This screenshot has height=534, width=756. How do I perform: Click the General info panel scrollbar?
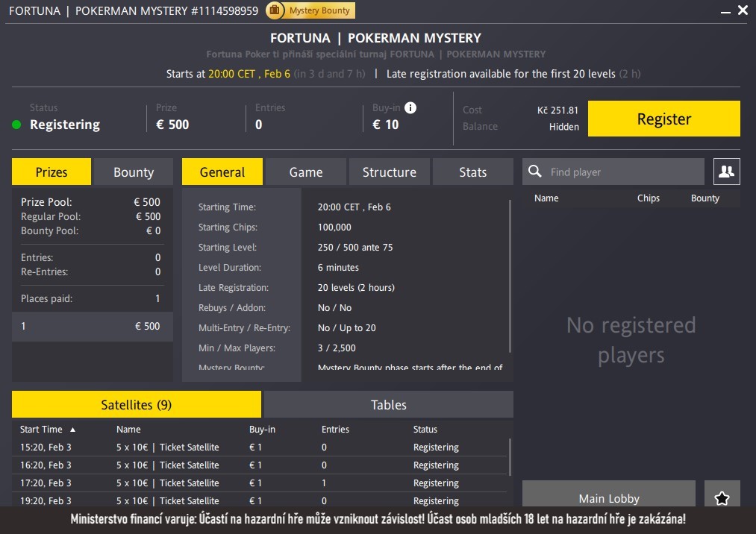(510, 276)
